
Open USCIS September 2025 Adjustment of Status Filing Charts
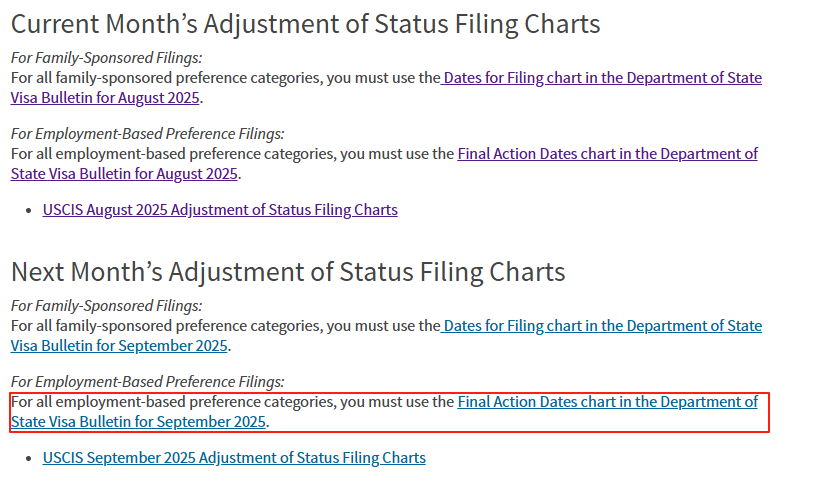coord(234,458)
